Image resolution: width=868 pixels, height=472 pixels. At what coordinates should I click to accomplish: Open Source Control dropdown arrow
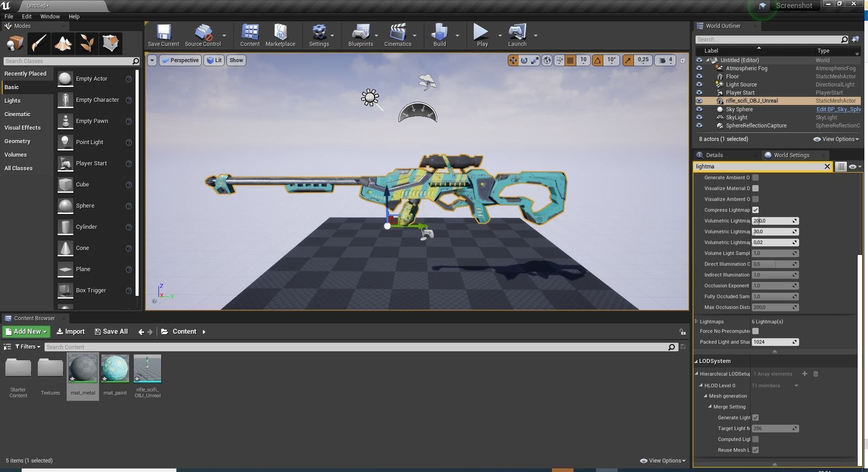point(224,36)
